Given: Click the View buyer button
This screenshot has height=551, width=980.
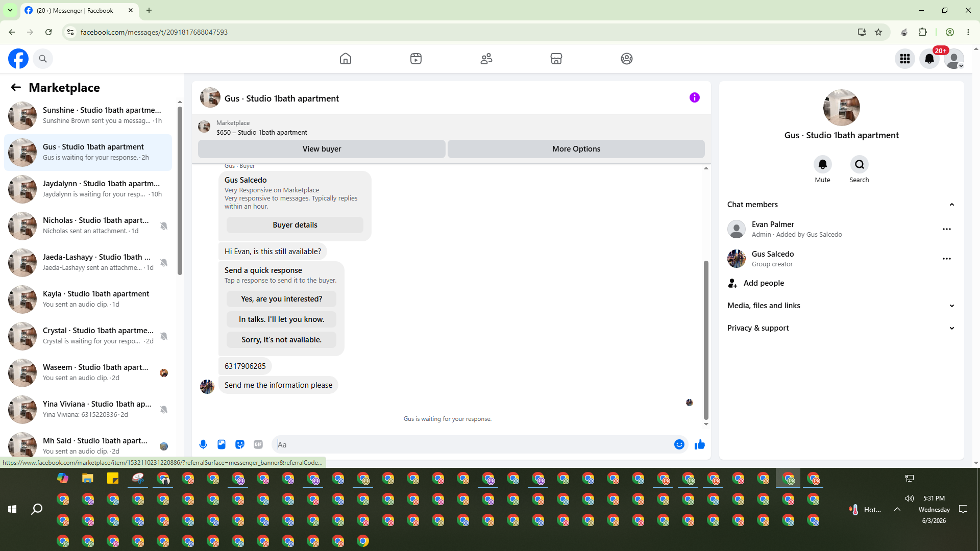Looking at the screenshot, I should 322,149.
